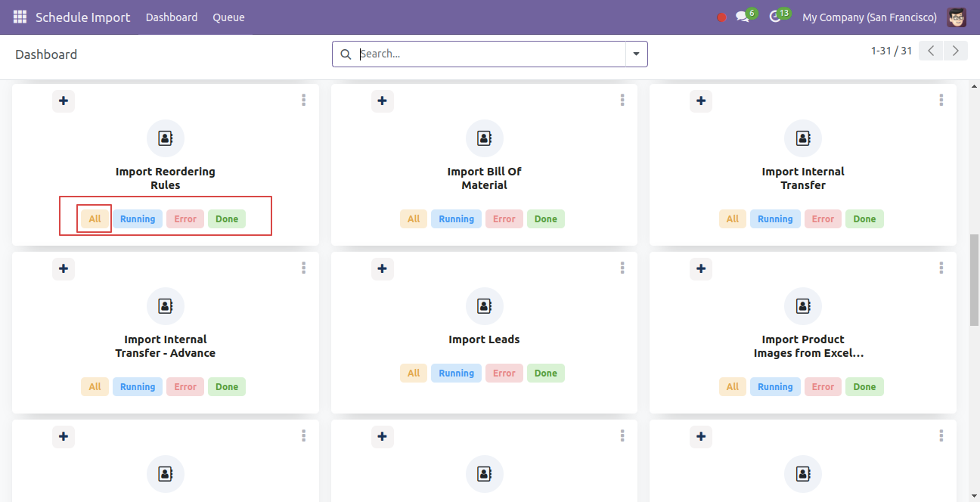Image resolution: width=980 pixels, height=502 pixels.
Task: Click plus icon on Import Bill Of Material card
Action: 383,101
